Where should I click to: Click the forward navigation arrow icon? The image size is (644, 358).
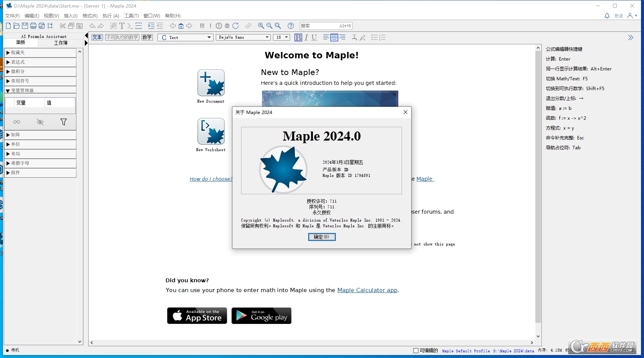(x=189, y=26)
